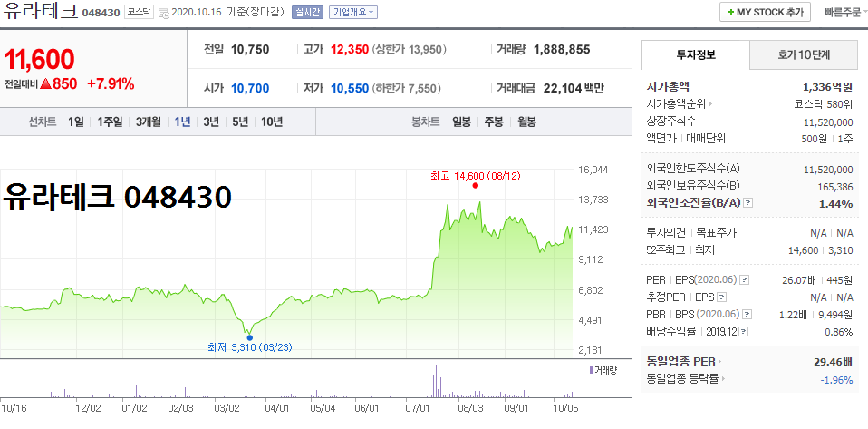Click the 하한가 7,550 label

pos(405,88)
